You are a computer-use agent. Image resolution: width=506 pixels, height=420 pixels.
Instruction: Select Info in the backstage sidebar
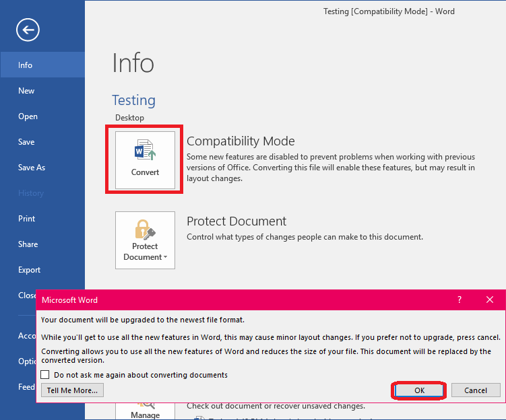[42, 65]
